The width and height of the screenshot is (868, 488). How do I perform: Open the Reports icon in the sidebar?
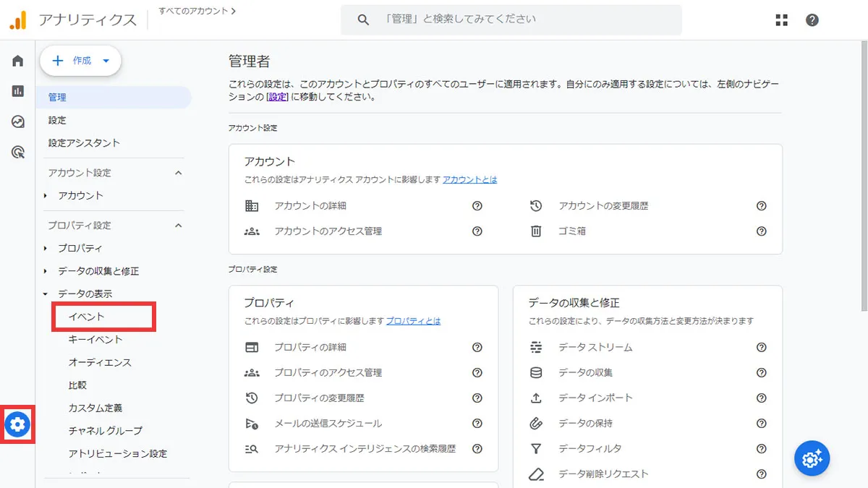coord(17,92)
